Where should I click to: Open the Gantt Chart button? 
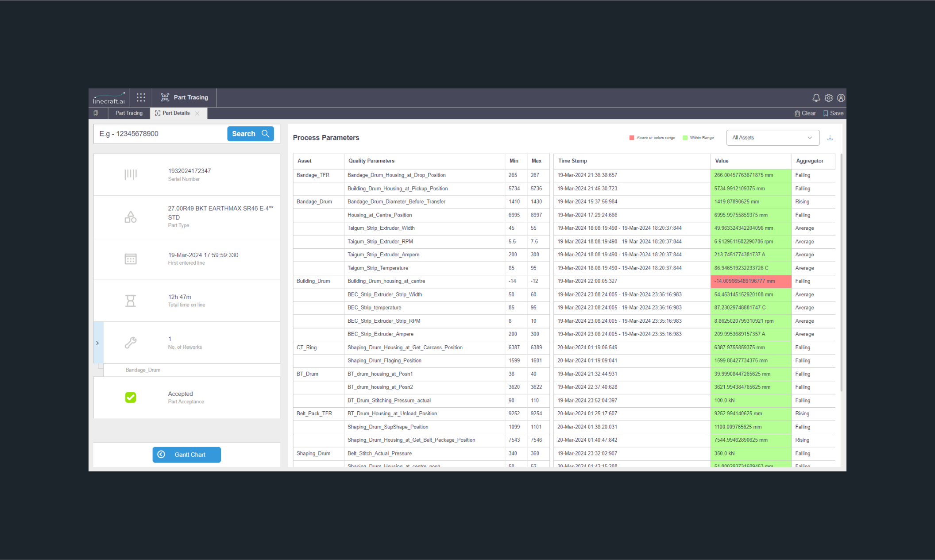click(187, 455)
